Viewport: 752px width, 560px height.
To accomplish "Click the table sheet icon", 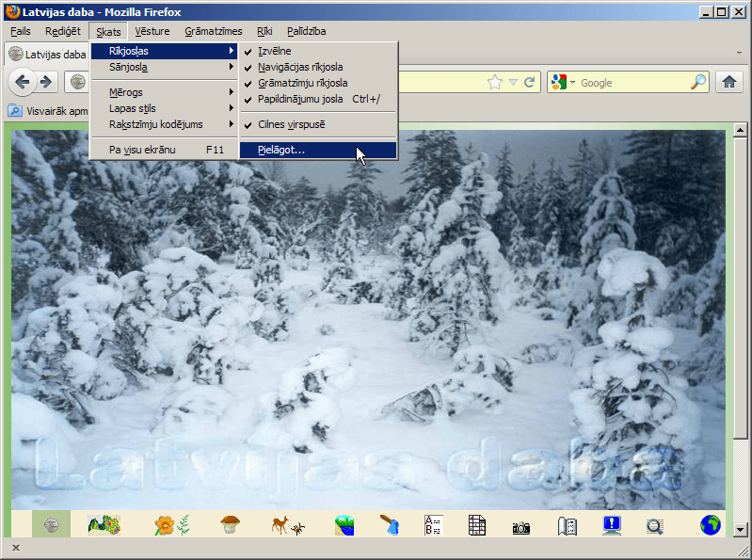I will point(477,525).
